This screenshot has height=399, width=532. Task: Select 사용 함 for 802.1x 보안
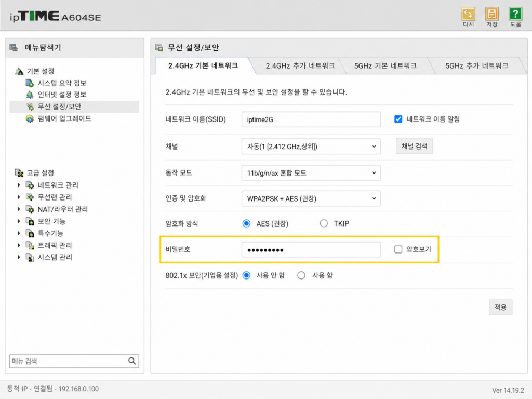[x=301, y=275]
